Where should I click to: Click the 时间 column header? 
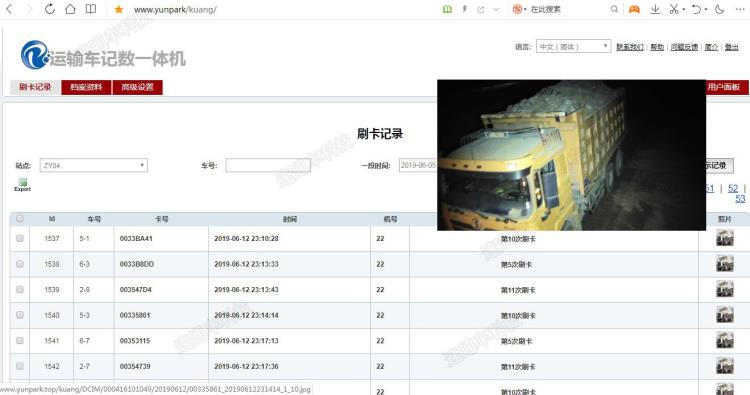pos(289,219)
